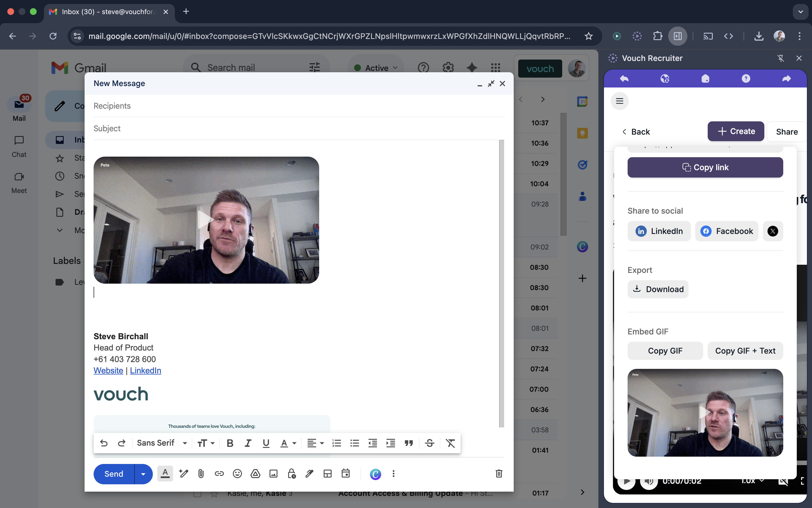812x508 pixels.
Task: Click the LinkedIn link in signature
Action: coord(145,370)
